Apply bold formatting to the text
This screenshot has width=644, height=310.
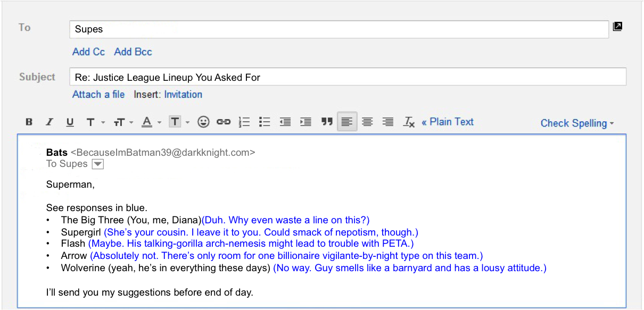tap(29, 122)
